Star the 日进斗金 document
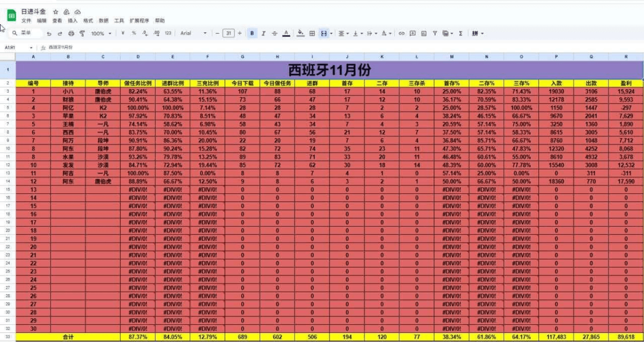This screenshot has width=644, height=342. (56, 11)
